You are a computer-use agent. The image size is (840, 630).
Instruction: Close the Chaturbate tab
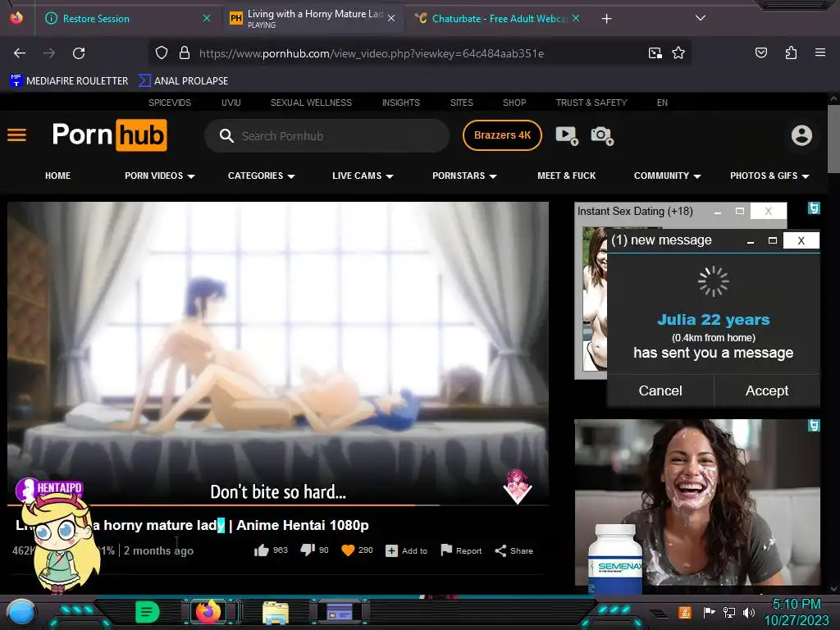tap(576, 18)
